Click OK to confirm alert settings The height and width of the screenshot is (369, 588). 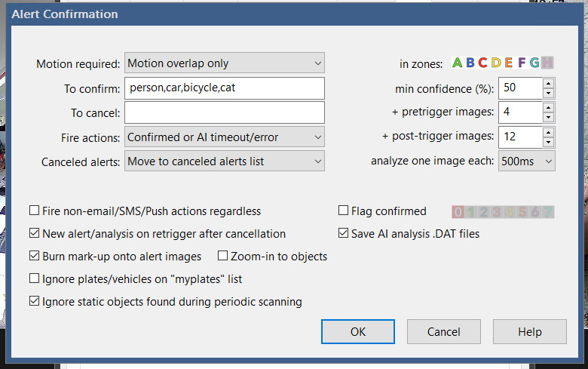[x=358, y=332]
